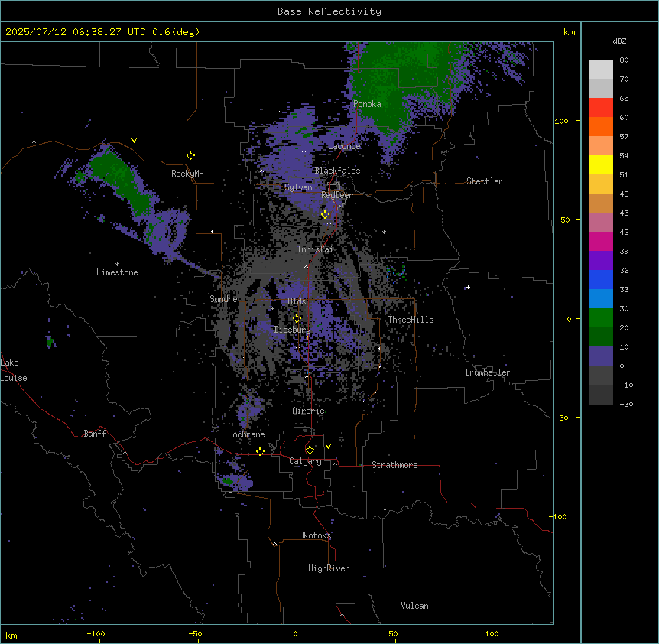Click the Limestone label
659x644 pixels.
[117, 272]
